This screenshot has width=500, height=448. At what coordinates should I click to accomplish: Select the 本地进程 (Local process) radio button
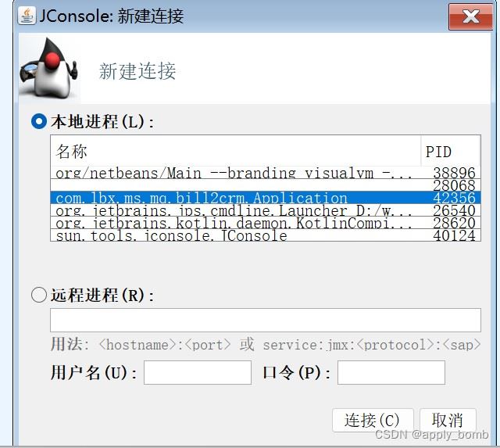(39, 121)
